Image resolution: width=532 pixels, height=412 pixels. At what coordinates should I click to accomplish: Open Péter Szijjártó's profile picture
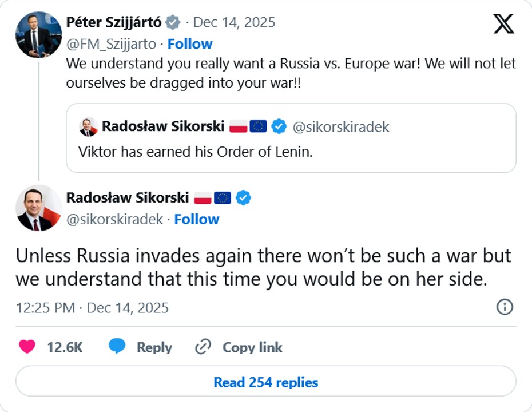[38, 35]
